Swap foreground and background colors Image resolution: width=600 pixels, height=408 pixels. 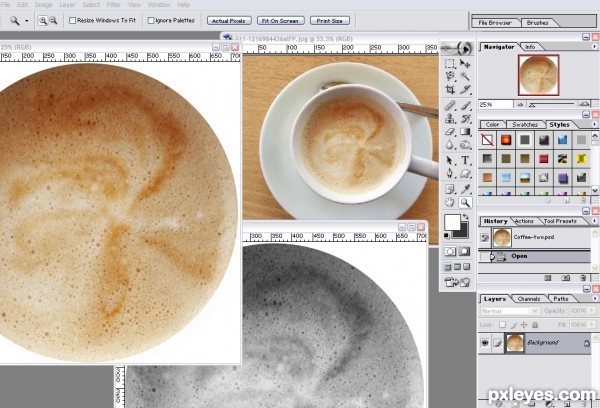tap(466, 217)
